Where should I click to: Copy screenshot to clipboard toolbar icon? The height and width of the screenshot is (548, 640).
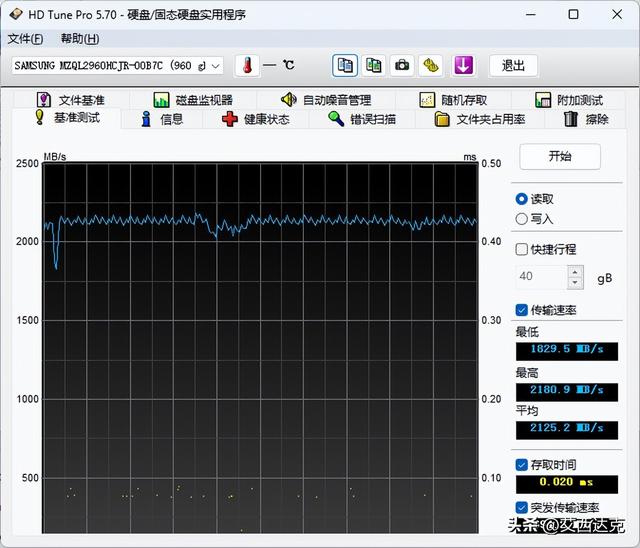tap(373, 65)
